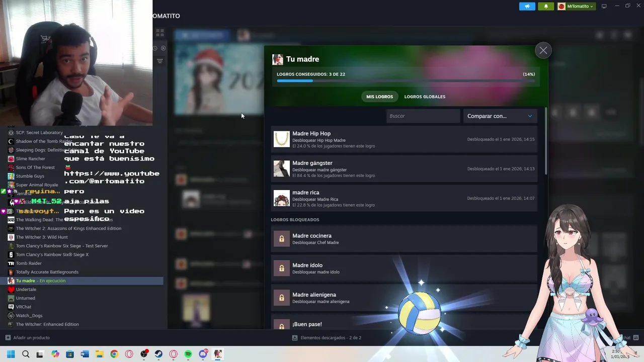The height and width of the screenshot is (362, 644).
Task: Open Microsoft Store on taskbar
Action: 70,354
